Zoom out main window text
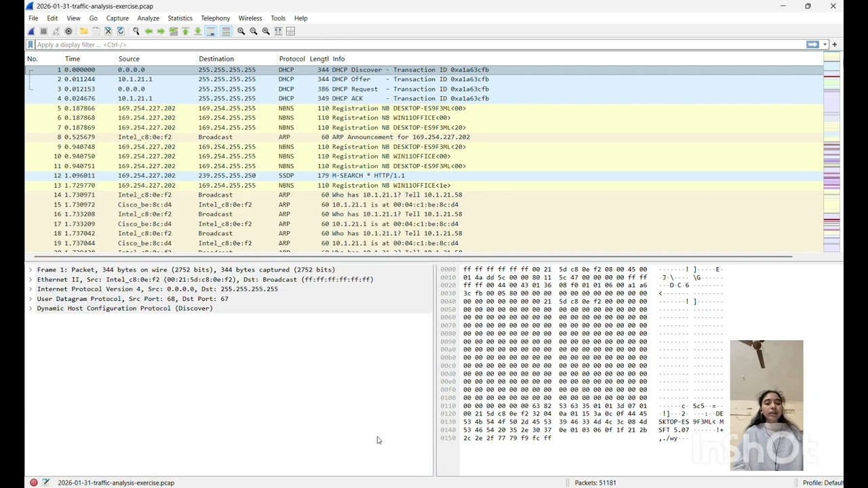 (254, 31)
